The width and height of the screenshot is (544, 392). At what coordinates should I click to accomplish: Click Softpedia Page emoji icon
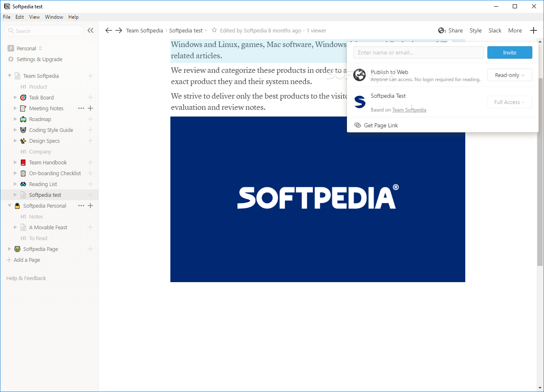click(17, 249)
